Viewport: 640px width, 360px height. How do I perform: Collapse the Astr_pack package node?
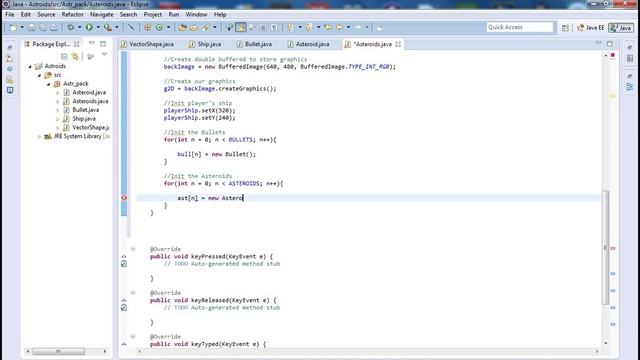49,84
